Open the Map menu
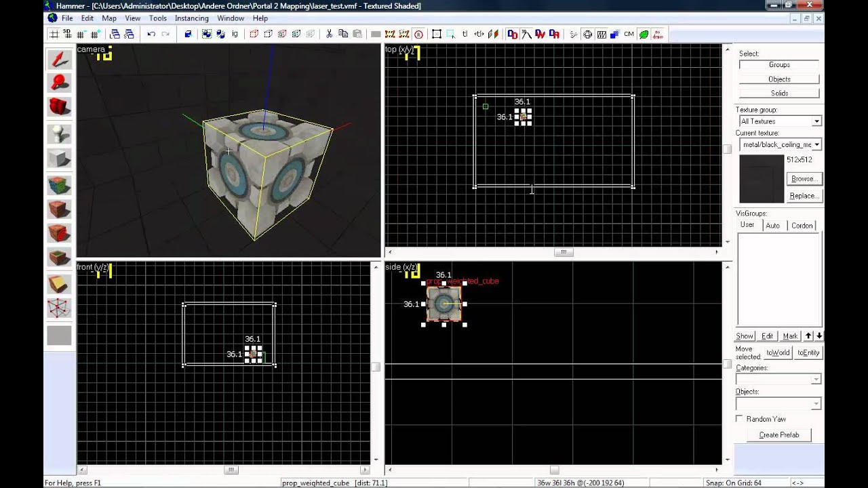The image size is (868, 488). (109, 18)
